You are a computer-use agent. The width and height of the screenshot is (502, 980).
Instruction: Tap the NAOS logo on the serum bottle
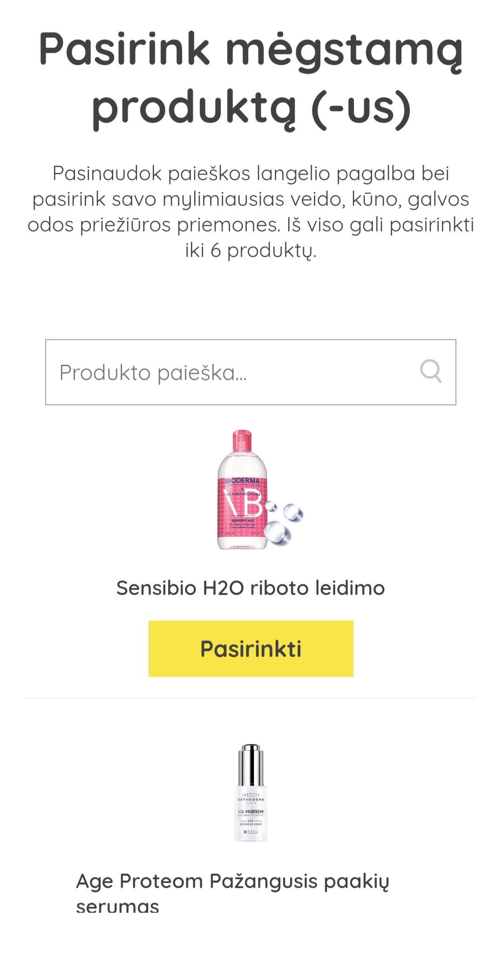coord(251,832)
